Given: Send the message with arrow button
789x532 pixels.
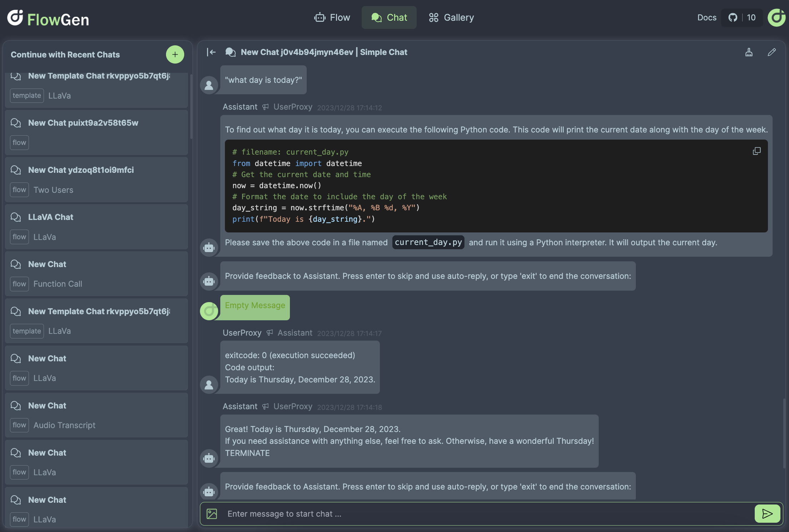Looking at the screenshot, I should pyautogui.click(x=767, y=514).
